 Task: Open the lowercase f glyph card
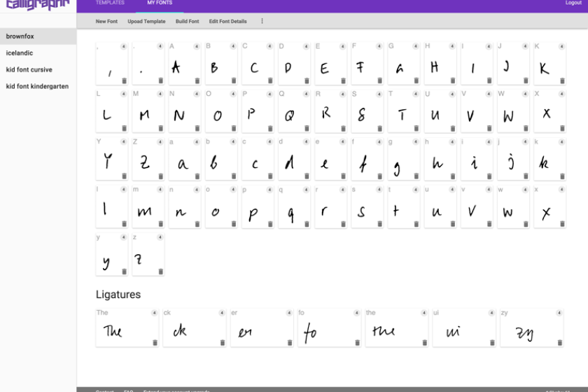[x=367, y=159]
